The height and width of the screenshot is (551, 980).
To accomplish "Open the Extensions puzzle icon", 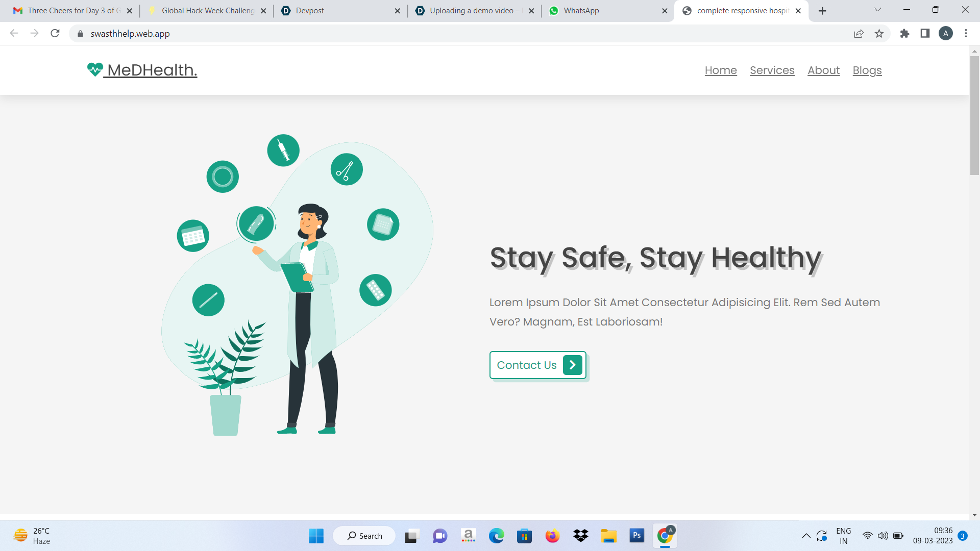I will coord(904,34).
